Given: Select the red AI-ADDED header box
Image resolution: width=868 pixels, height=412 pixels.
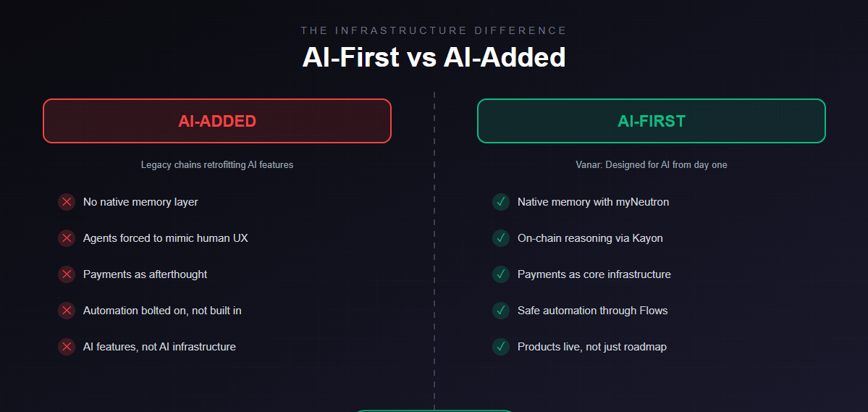Looking at the screenshot, I should click(x=217, y=121).
